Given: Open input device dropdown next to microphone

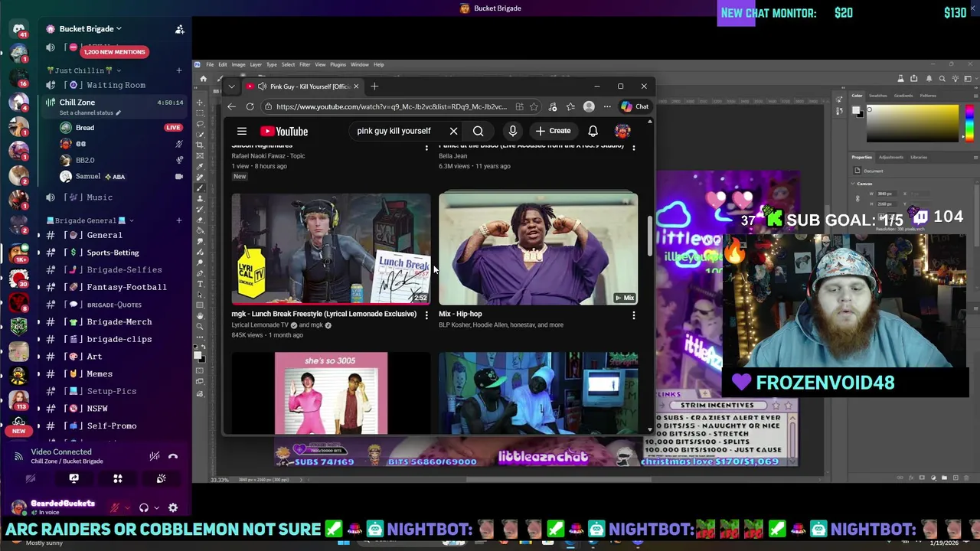Looking at the screenshot, I should [127, 507].
